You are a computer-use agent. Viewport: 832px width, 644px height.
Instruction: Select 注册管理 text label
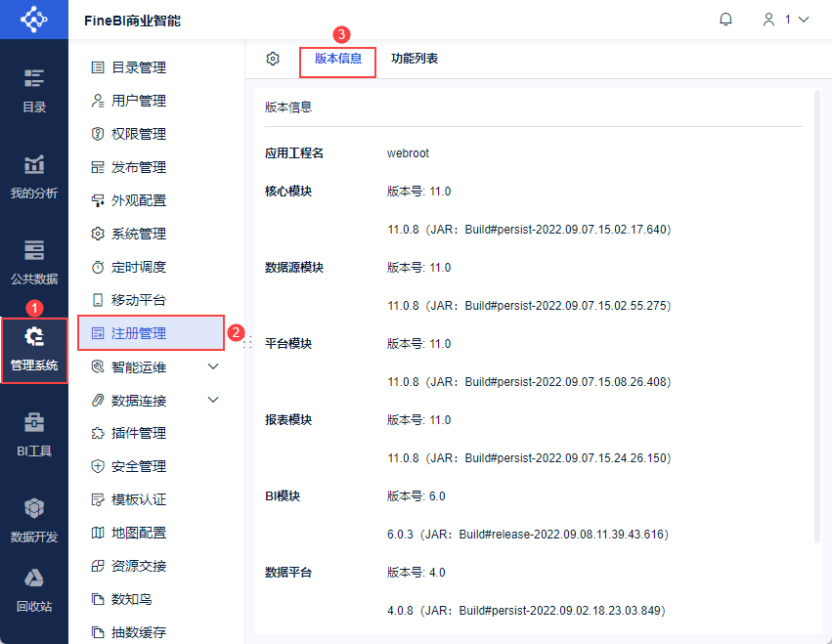pos(139,333)
